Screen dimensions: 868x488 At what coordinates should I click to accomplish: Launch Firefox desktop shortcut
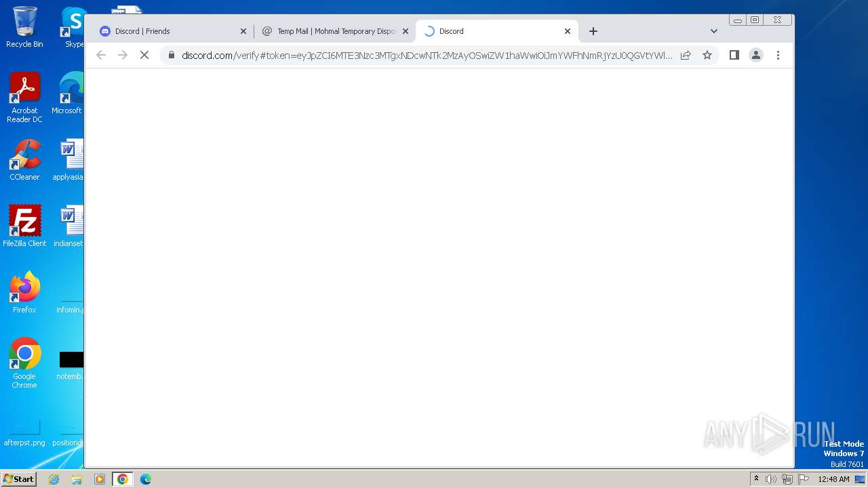tap(24, 293)
